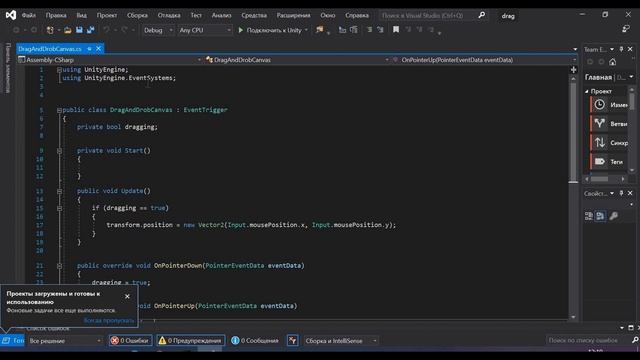
Task: Collapse the Start() method
Action: (x=59, y=151)
